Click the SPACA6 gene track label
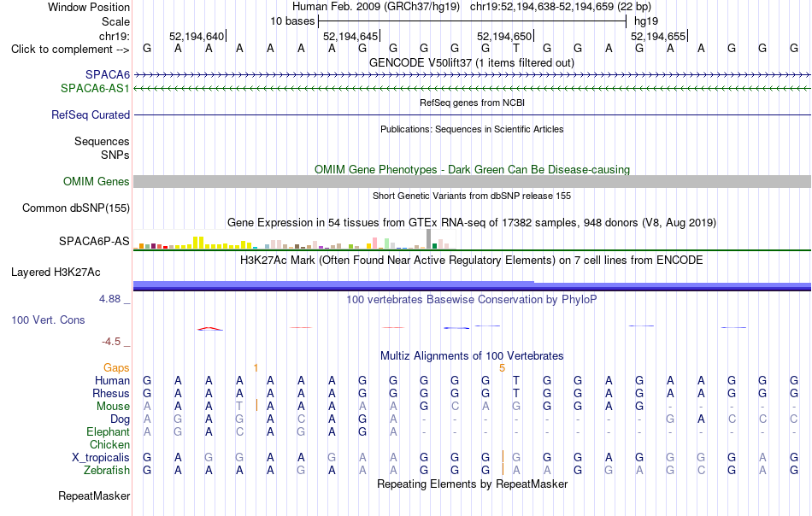Screen dimensions: 812x516 (108, 75)
